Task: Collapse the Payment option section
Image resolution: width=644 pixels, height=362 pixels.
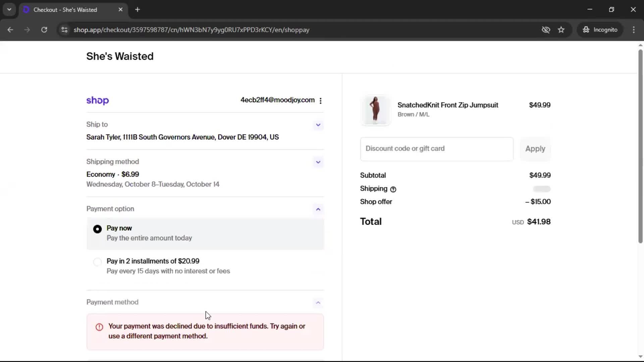Action: coord(318,209)
